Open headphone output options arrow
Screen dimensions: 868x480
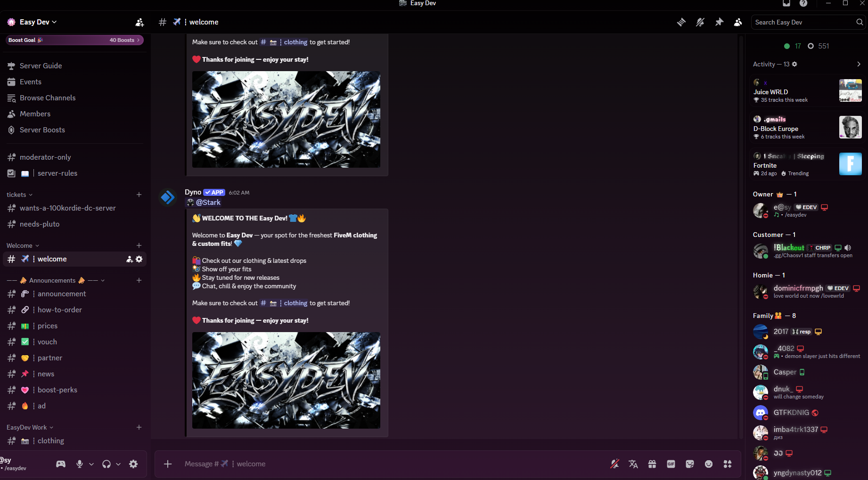click(x=118, y=464)
